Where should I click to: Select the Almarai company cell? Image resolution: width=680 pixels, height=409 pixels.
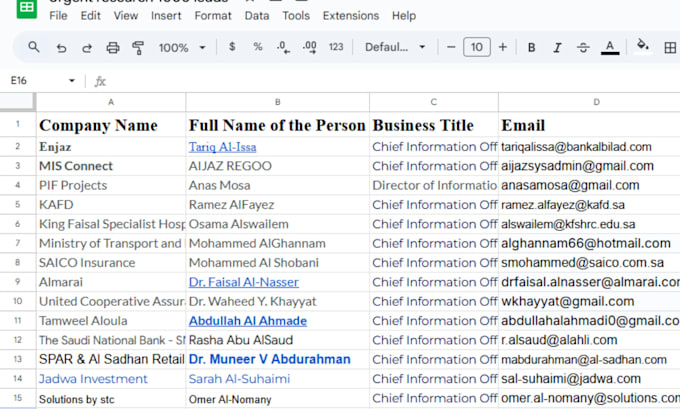pos(111,282)
